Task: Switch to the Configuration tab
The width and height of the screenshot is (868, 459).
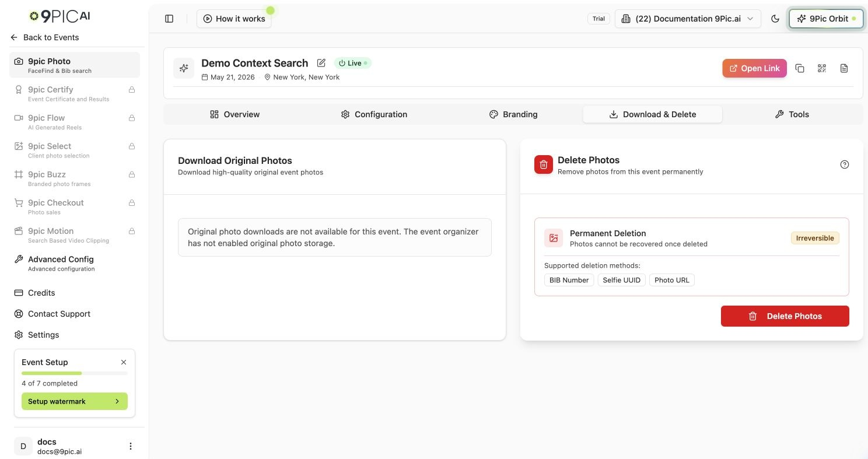Action: (374, 114)
